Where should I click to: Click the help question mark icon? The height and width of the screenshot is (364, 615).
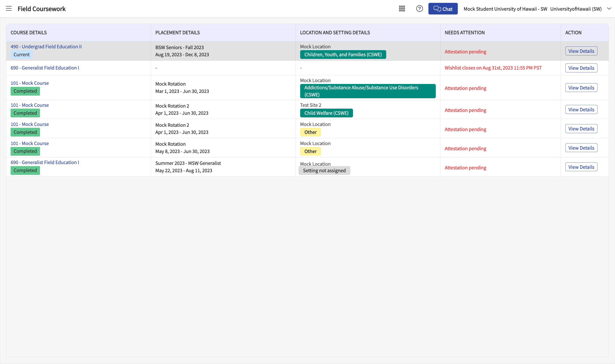[x=419, y=9]
